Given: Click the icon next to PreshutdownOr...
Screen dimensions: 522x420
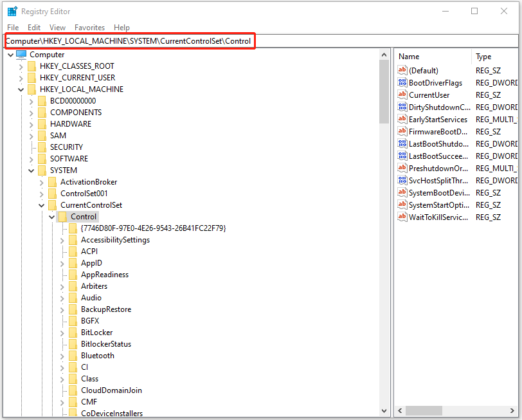Looking at the screenshot, I should tap(402, 169).
